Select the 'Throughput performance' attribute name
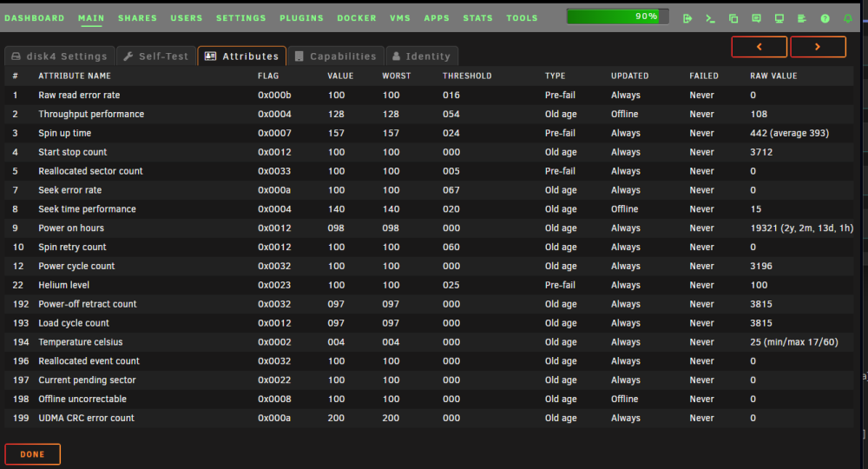The height and width of the screenshot is (469, 868). (91, 114)
